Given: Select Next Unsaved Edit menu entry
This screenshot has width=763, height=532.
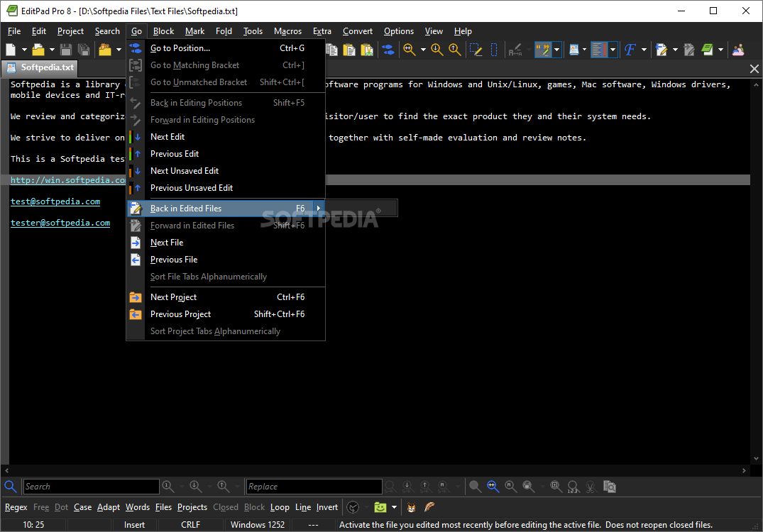Looking at the screenshot, I should (x=226, y=171).
